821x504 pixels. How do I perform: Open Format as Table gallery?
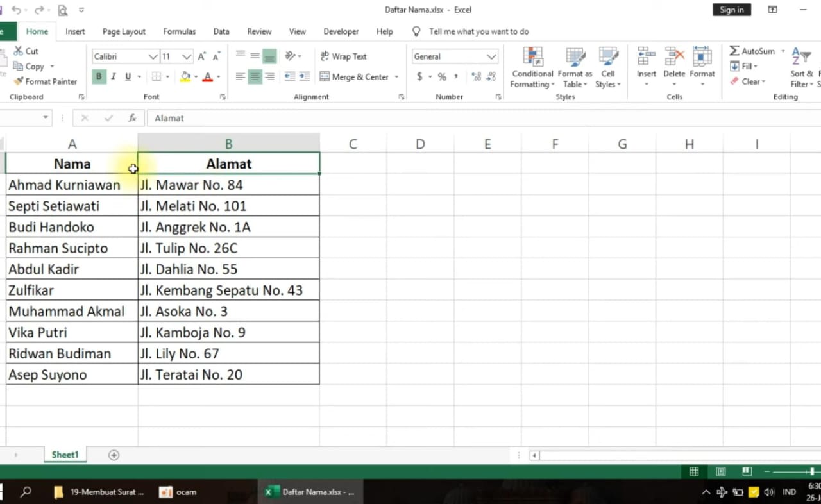(x=575, y=67)
